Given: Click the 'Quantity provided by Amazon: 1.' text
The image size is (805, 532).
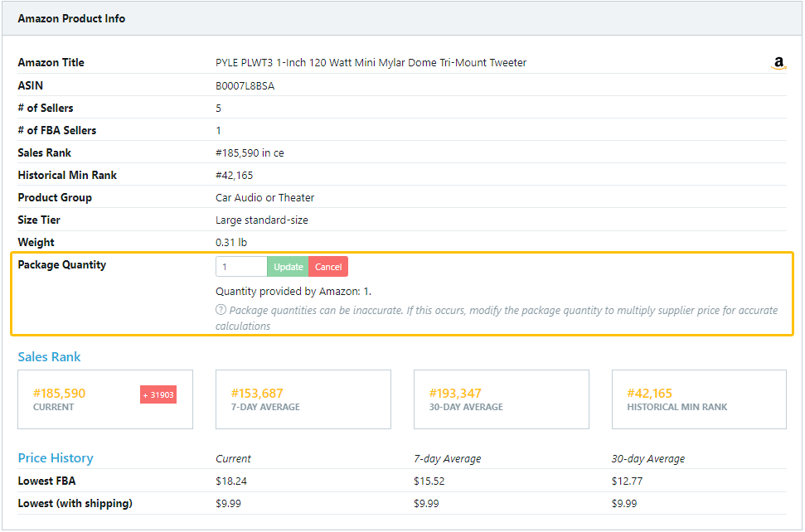Looking at the screenshot, I should [293, 292].
